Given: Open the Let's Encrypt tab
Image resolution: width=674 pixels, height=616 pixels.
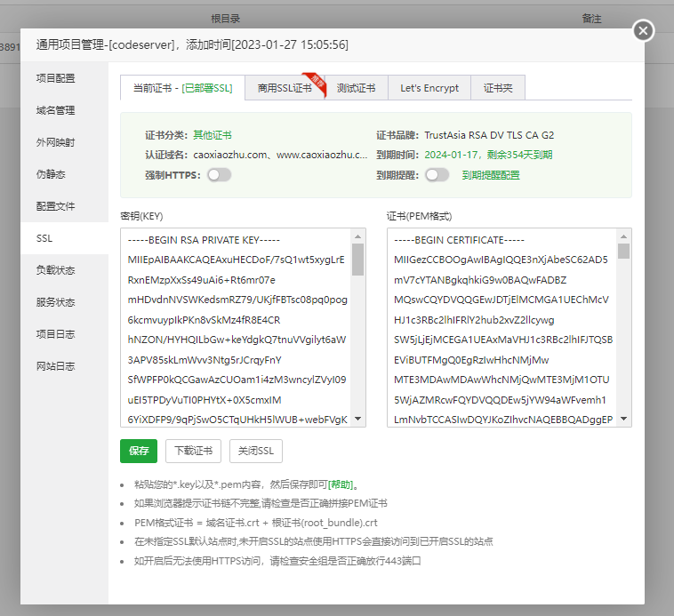Looking at the screenshot, I should tap(429, 88).
